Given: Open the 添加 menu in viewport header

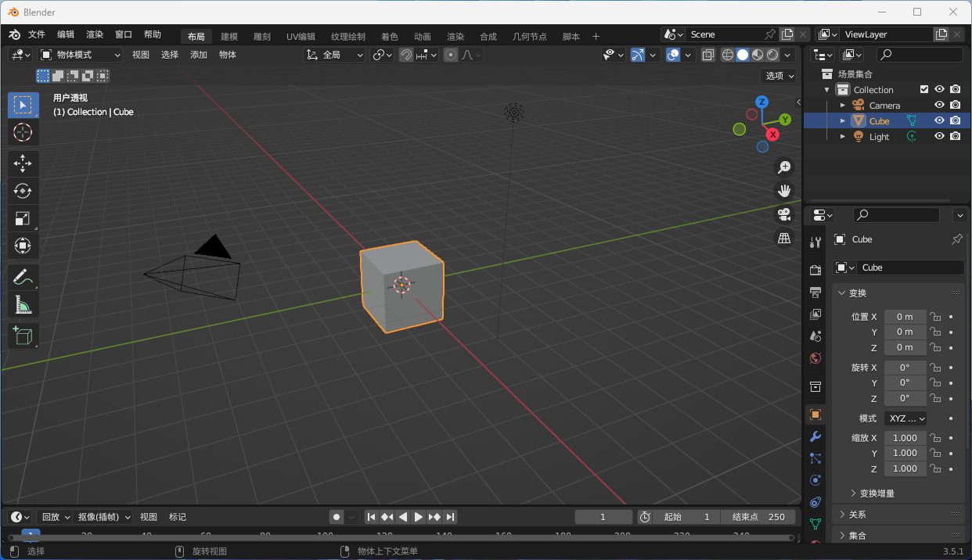Looking at the screenshot, I should tap(199, 55).
